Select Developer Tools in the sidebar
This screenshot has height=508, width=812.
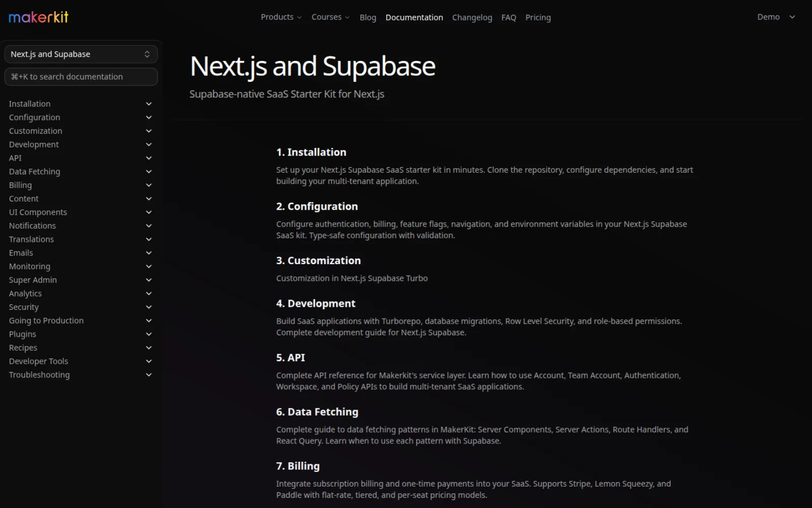point(39,361)
